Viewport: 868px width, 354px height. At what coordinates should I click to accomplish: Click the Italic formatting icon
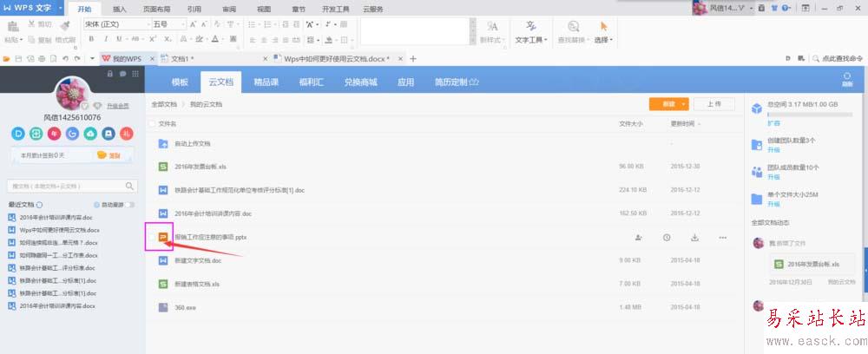[x=106, y=39]
